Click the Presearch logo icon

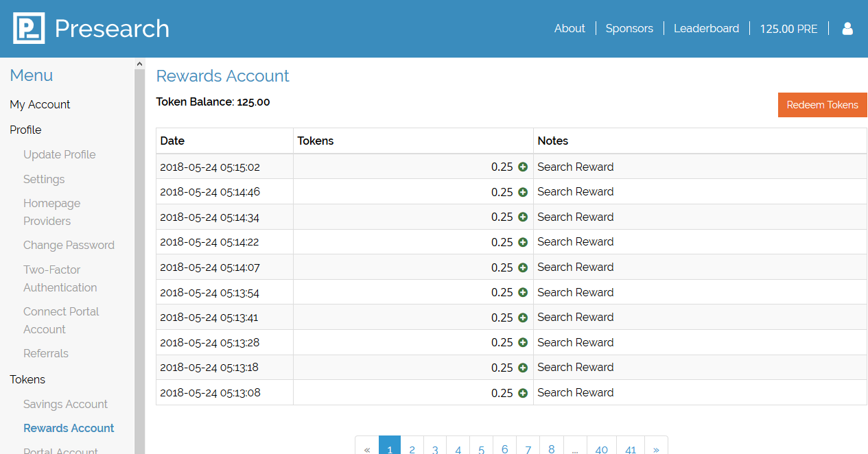[x=29, y=28]
